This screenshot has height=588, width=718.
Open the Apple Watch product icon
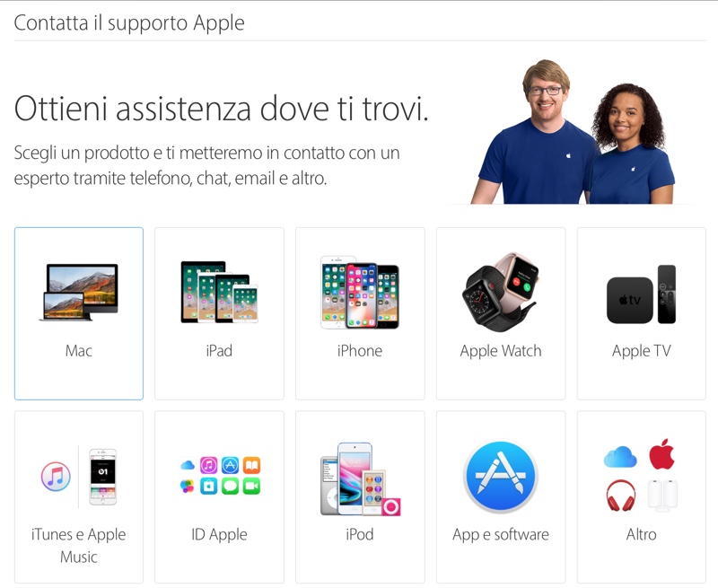(500, 290)
